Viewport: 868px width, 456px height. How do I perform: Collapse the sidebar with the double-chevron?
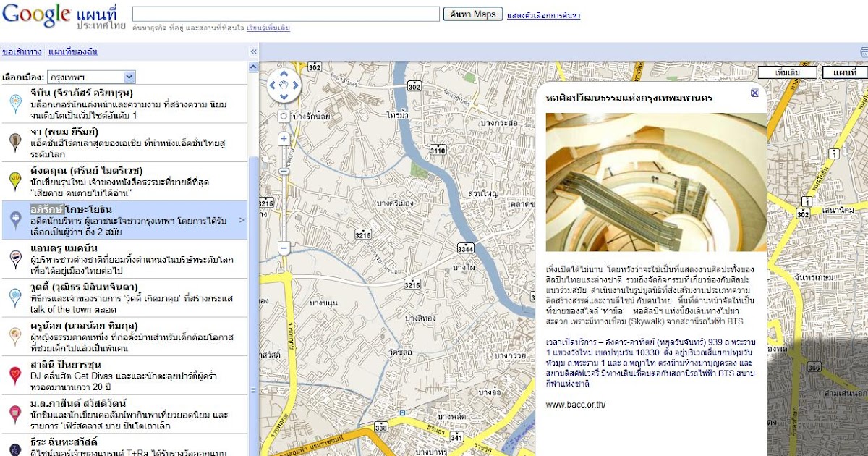[253, 51]
